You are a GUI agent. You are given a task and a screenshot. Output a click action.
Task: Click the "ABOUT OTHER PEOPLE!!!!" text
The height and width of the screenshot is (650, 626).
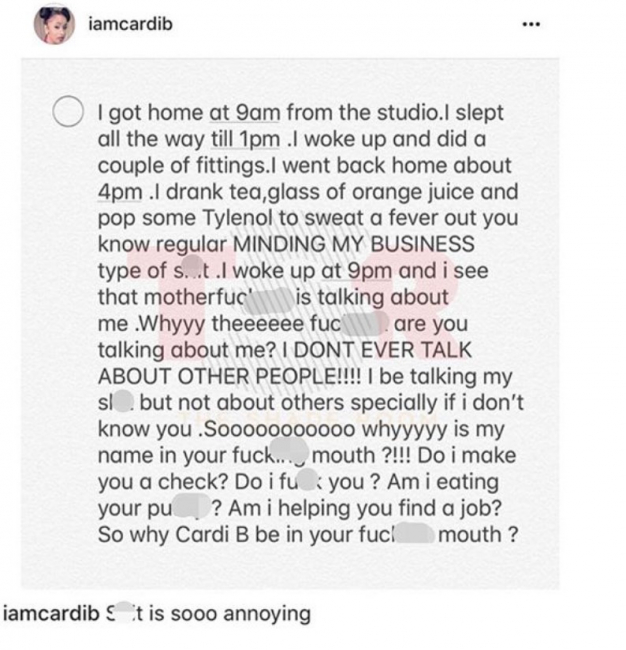pos(230,376)
